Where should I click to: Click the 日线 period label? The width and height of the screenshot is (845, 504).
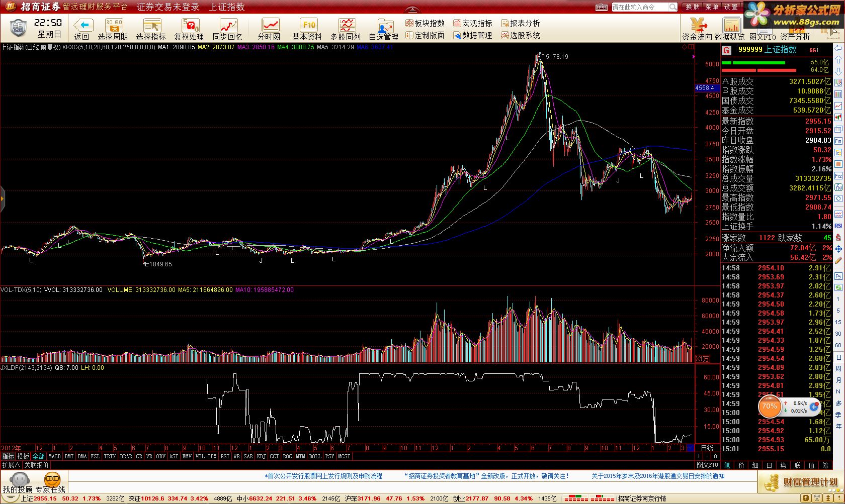point(707,448)
